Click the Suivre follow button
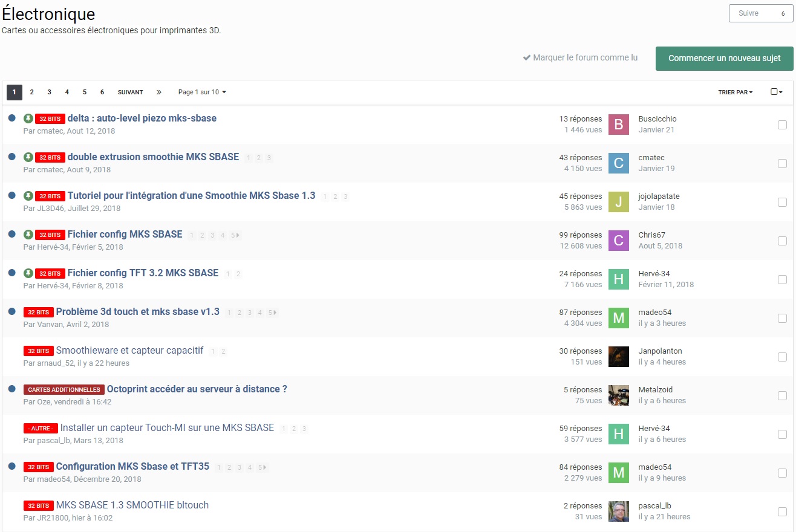Viewport: 796px width, 532px height. (761, 13)
